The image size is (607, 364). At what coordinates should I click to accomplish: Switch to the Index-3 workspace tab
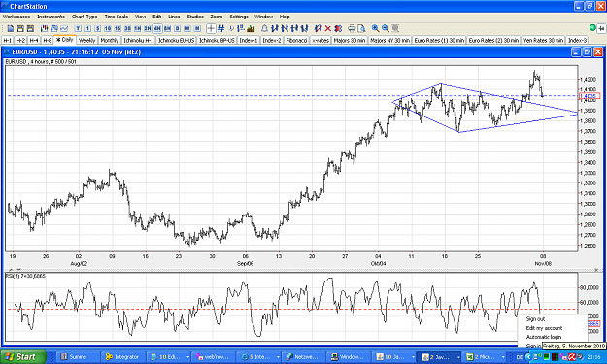pos(577,40)
